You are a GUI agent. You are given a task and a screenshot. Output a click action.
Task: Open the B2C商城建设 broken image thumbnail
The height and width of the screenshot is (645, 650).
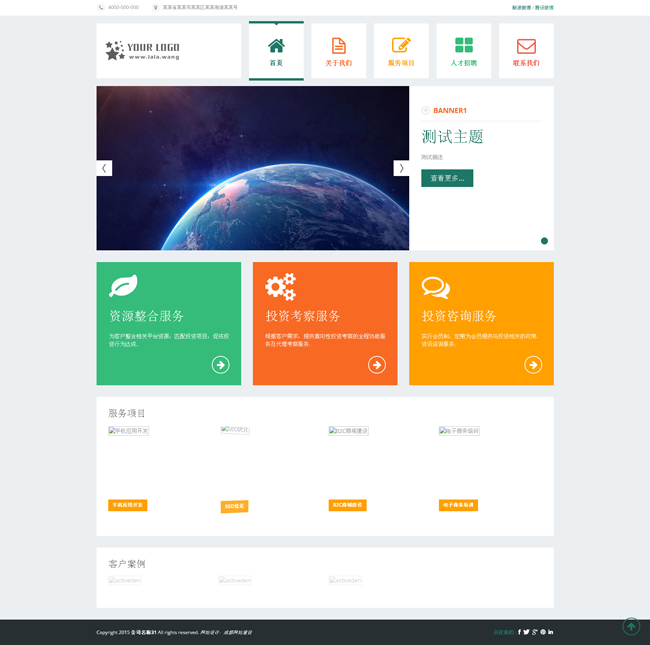(x=349, y=431)
